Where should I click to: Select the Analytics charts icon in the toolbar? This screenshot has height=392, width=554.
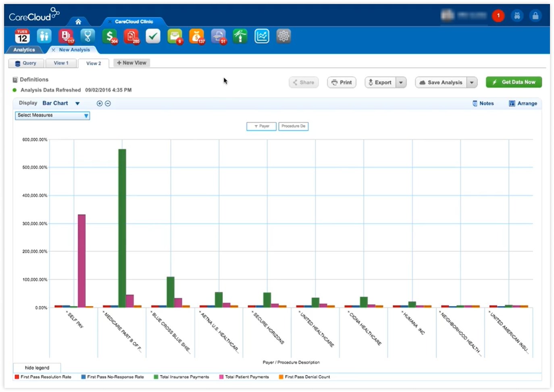pyautogui.click(x=261, y=36)
